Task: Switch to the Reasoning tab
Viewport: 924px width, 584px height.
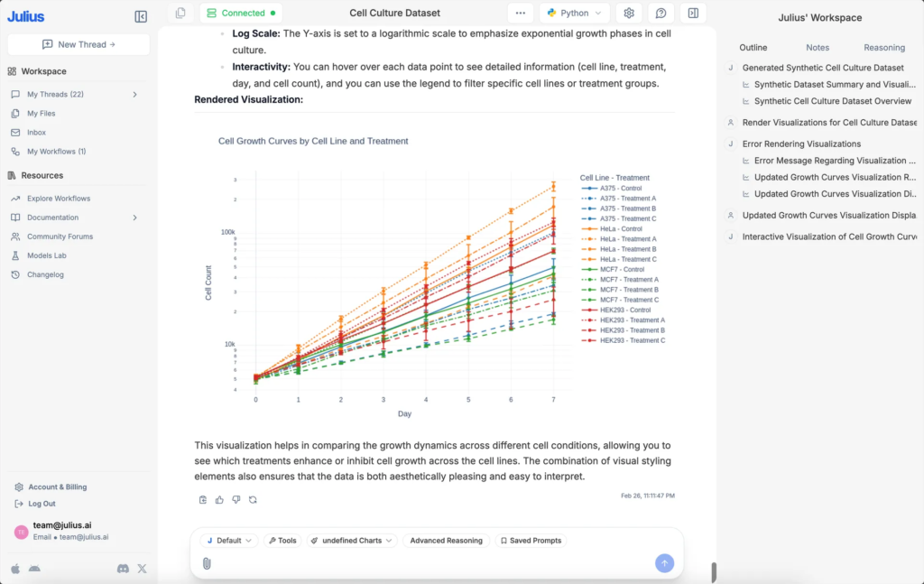Action: (883, 48)
